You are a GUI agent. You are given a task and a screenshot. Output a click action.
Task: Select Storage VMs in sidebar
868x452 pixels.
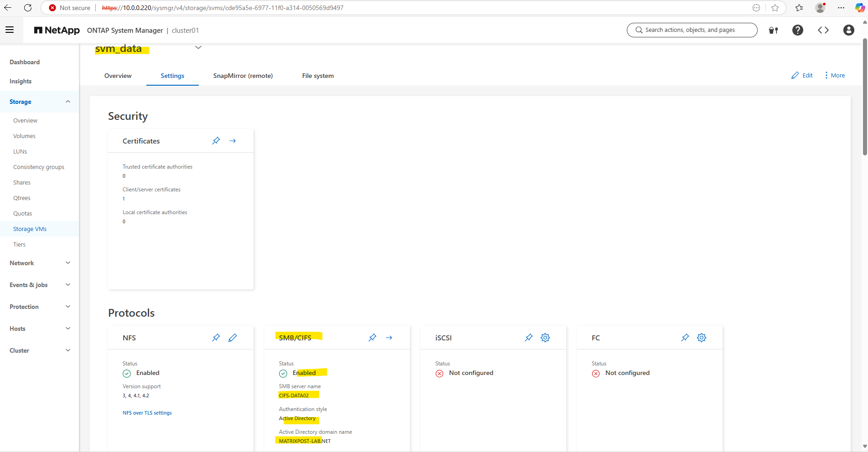pos(30,229)
